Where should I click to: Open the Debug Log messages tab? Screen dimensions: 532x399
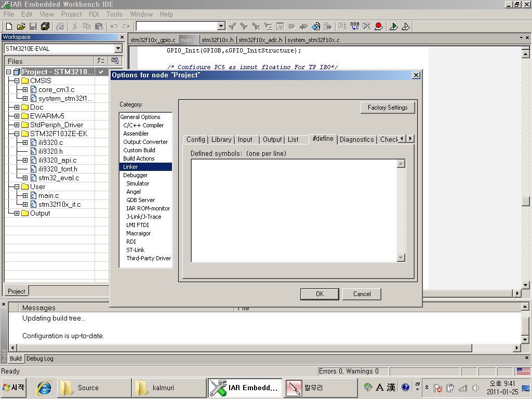tap(39, 358)
